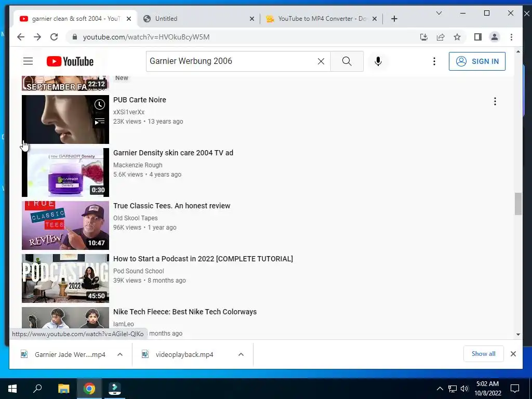Screen dimensions: 532x399
Task: Bookmark this tab with the star
Action: [457, 37]
